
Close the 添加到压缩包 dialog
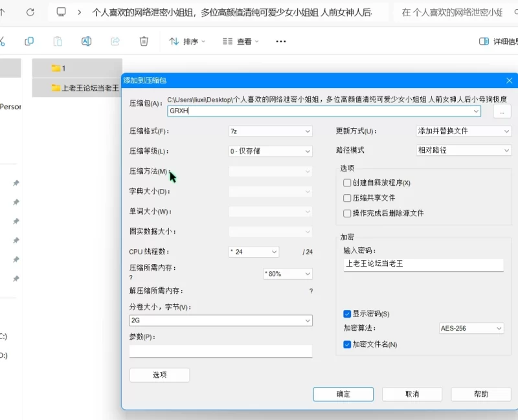(x=510, y=80)
